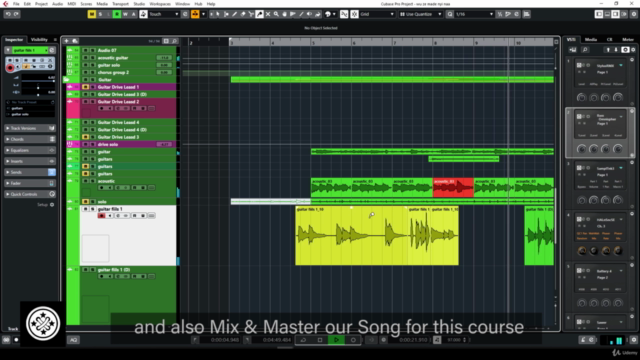Solo the Audio 07 track
This screenshot has height=360, width=640.
pos(93,50)
